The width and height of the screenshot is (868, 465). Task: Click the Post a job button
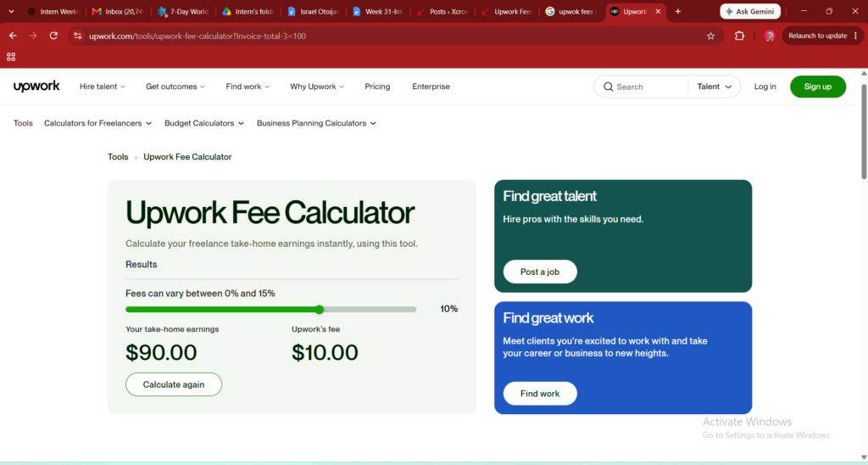pos(540,272)
